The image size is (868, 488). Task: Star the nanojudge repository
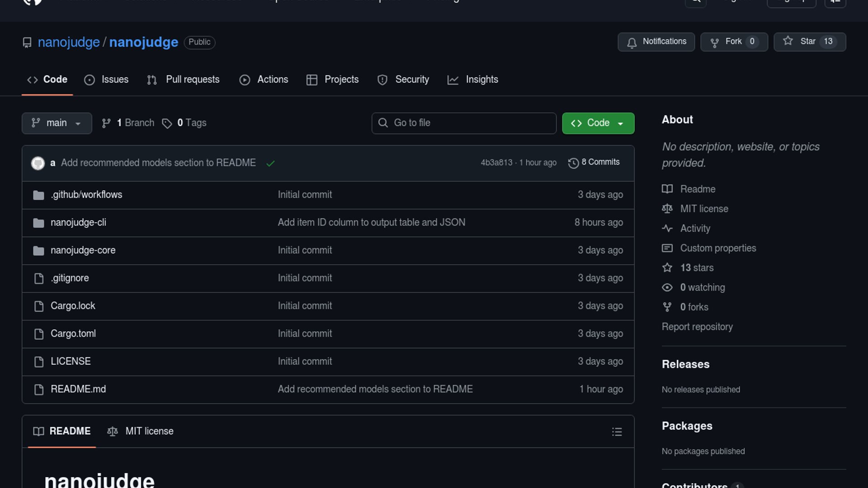pyautogui.click(x=809, y=42)
